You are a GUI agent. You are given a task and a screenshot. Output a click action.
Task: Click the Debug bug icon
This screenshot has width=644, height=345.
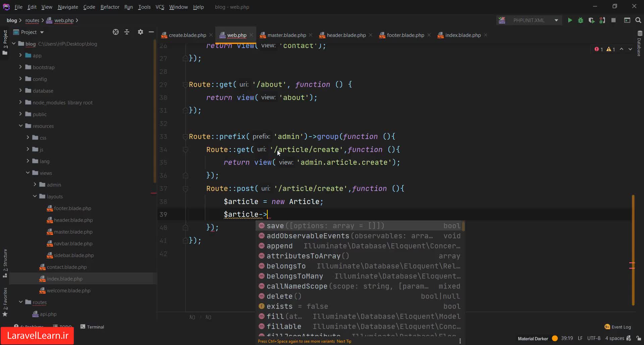point(581,20)
